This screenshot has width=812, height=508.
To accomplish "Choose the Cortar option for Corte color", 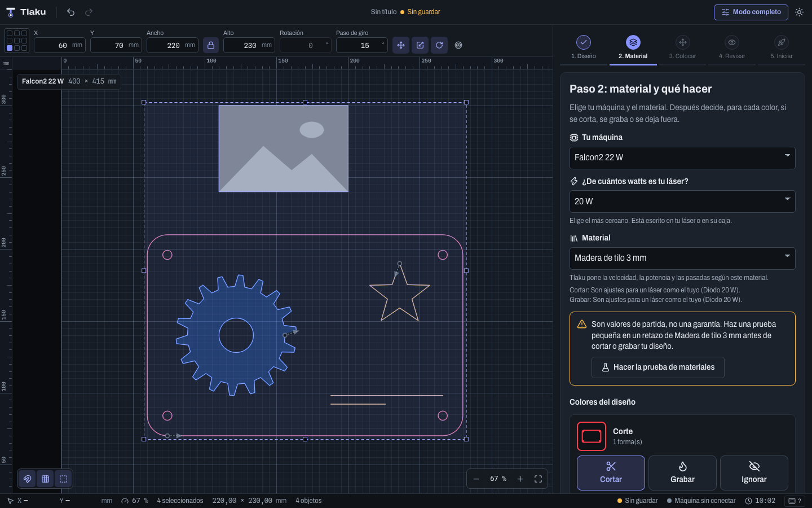I will (611, 473).
